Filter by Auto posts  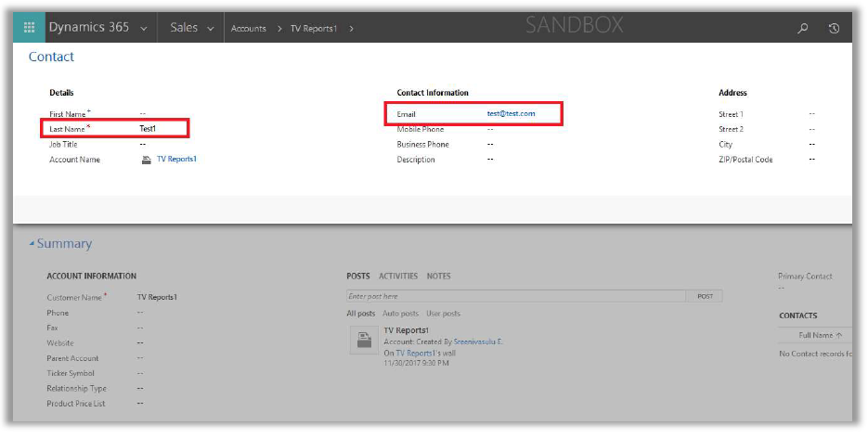400,314
